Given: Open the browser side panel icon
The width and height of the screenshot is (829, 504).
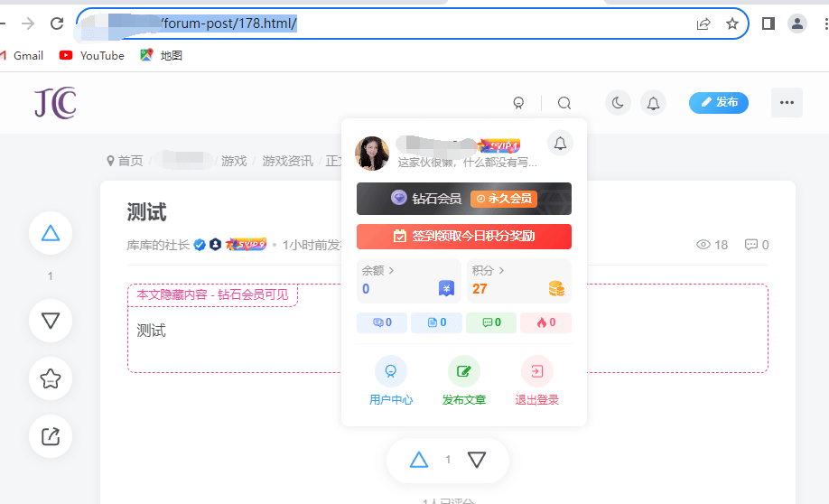Looking at the screenshot, I should point(768,23).
